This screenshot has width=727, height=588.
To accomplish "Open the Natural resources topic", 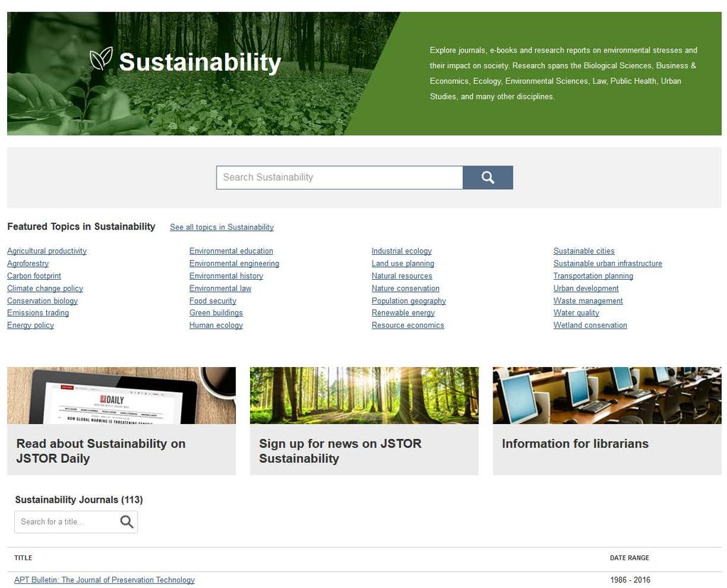I will [402, 276].
